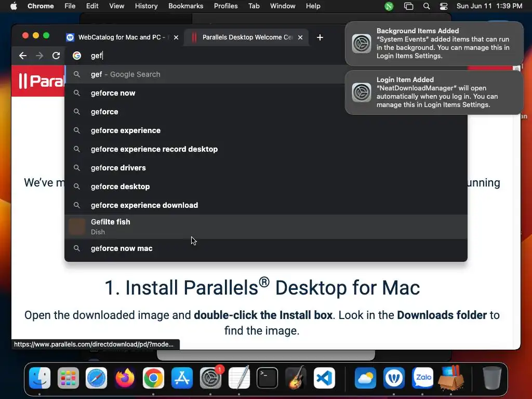Open the Edit menu

(x=92, y=6)
